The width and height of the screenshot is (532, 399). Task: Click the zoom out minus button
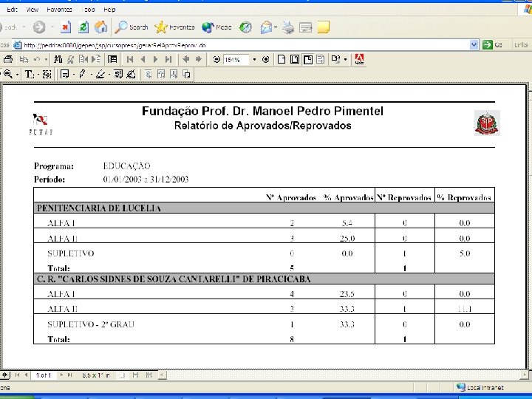[216, 59]
